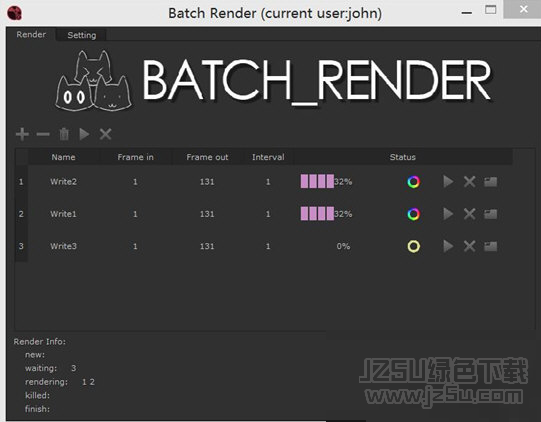Click the waiting: entry in Render Info

click(x=51, y=368)
